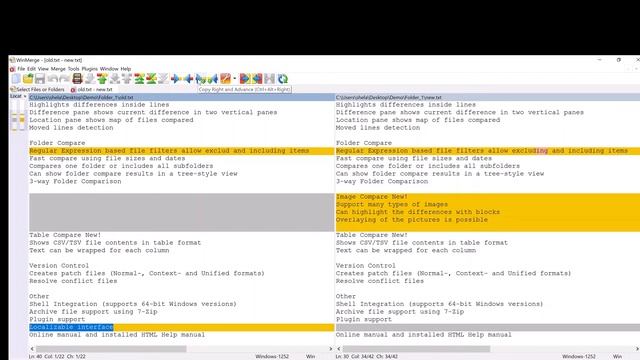This screenshot has height=360, width=640.
Task: Click the Save floppy disk icon
Action: click(x=40, y=79)
